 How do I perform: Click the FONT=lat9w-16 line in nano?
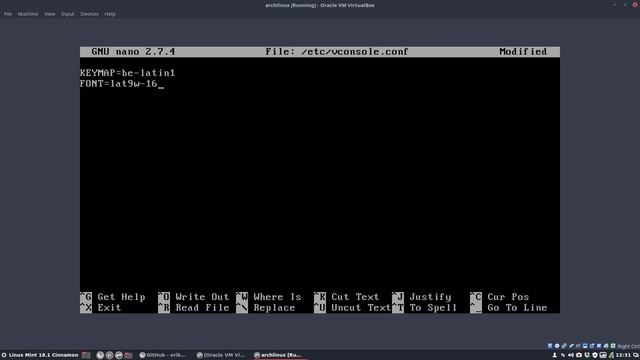[x=119, y=84]
